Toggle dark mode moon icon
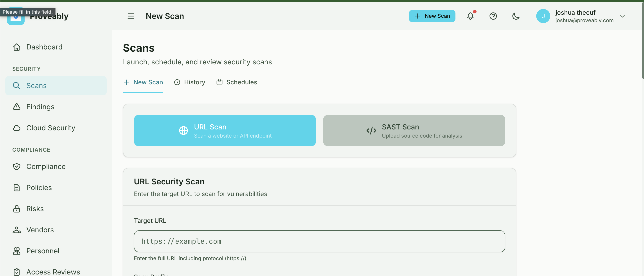The width and height of the screenshot is (644, 276). coord(516,16)
